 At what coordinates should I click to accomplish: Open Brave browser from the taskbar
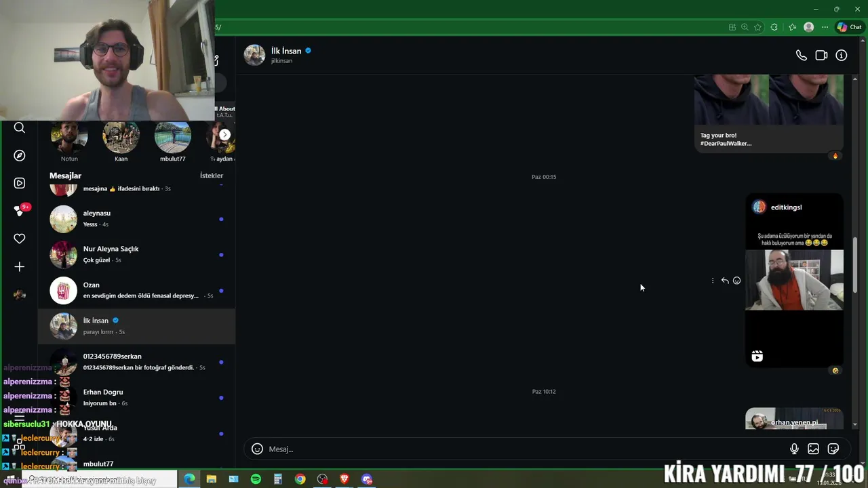(x=344, y=479)
